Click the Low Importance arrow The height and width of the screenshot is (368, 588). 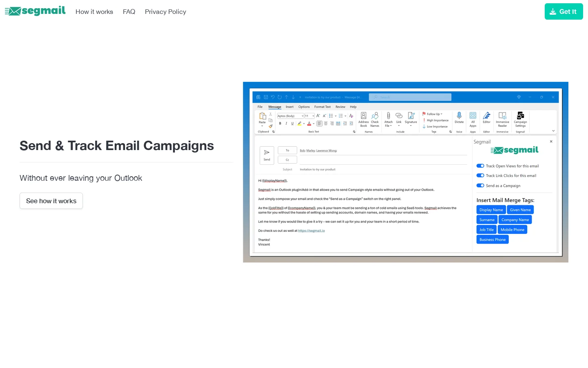coord(424,126)
